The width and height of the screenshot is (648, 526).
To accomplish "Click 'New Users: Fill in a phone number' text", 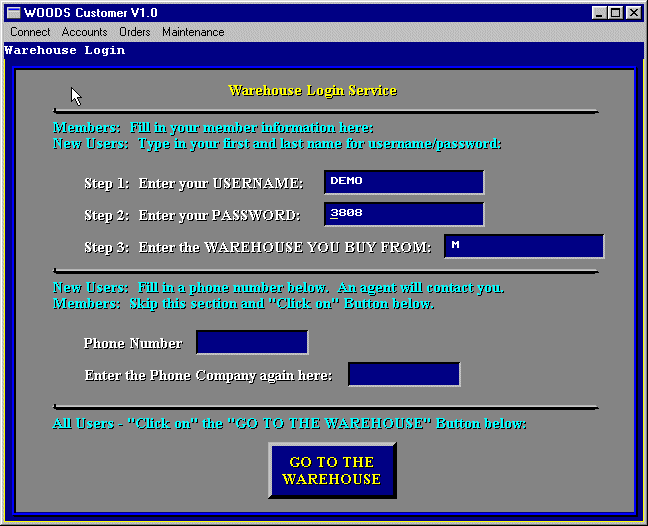I will click(x=279, y=288).
